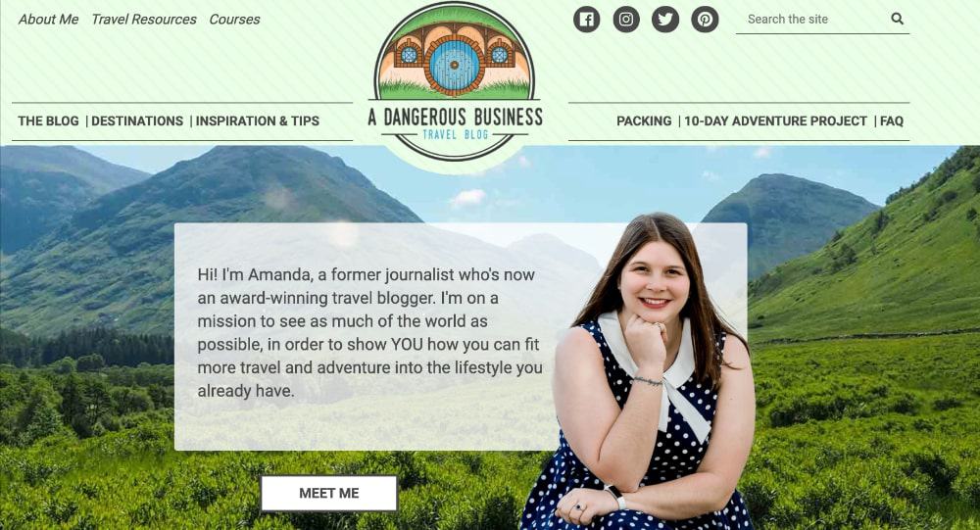Open 10-Day Adventure Project page
Viewport: 980px width, 530px height.
click(775, 121)
